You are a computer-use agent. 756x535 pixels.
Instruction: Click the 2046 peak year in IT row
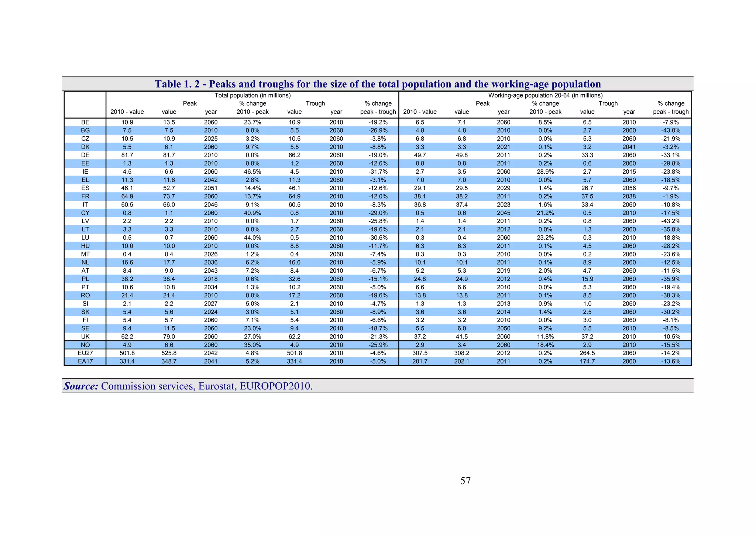tap(211, 205)
